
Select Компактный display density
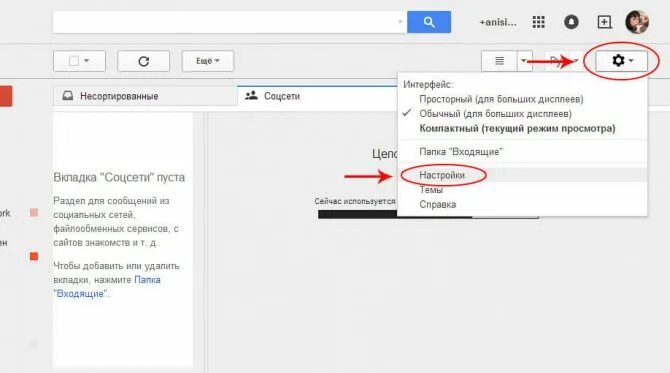517,128
